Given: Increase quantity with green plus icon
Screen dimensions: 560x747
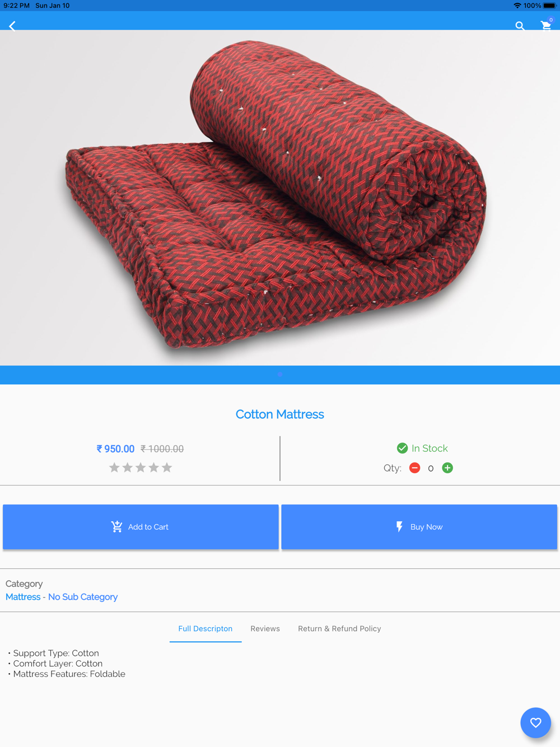Looking at the screenshot, I should [x=447, y=468].
